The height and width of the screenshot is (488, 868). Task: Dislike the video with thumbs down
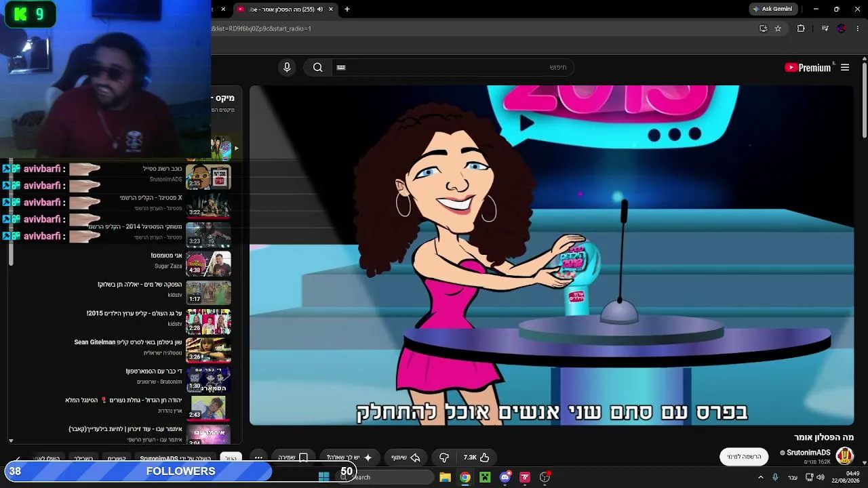click(x=444, y=457)
